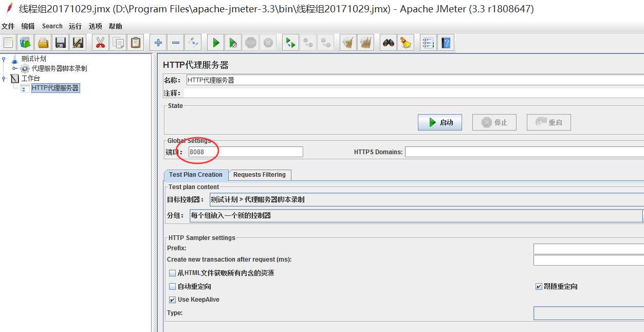Select HTTP代理服务器 in the tree

(x=55, y=88)
